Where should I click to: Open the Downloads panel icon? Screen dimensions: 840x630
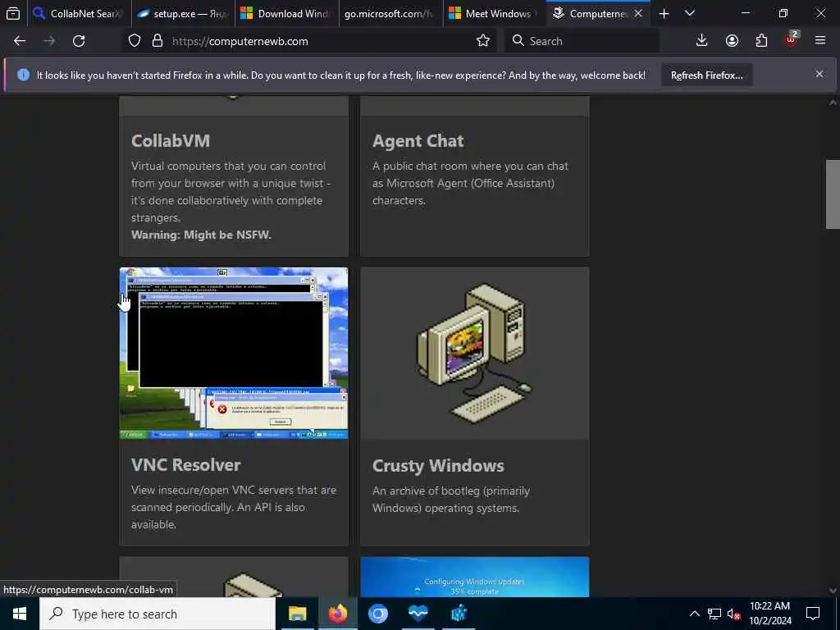pos(702,41)
